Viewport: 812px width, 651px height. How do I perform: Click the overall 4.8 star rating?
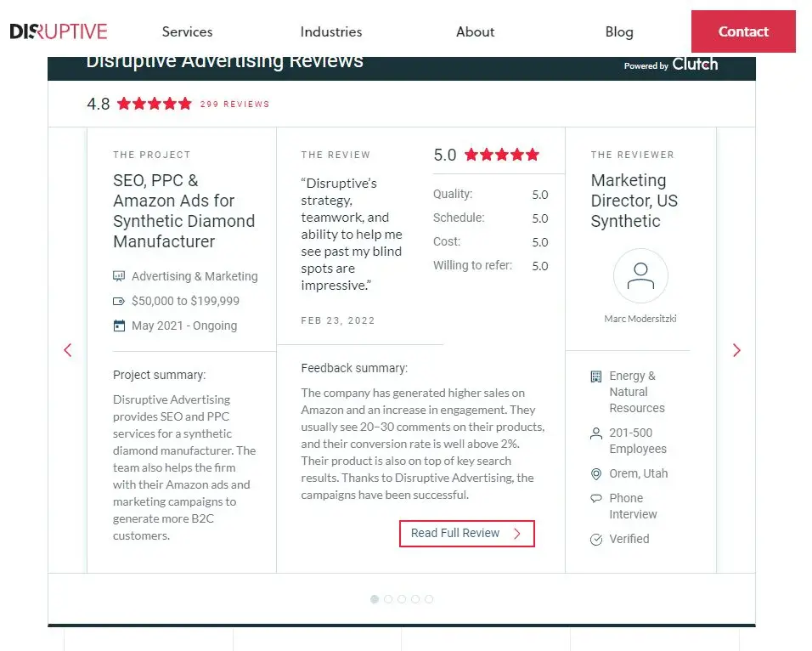pos(155,104)
